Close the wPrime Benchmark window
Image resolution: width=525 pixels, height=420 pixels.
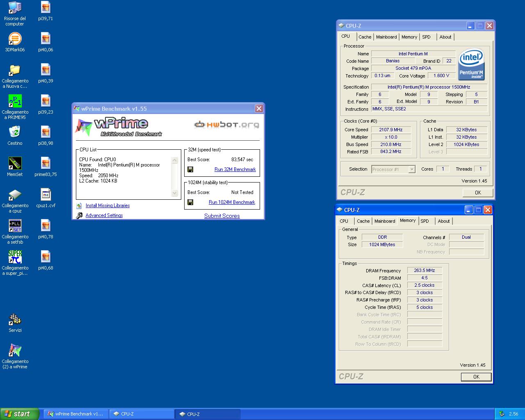[259, 108]
